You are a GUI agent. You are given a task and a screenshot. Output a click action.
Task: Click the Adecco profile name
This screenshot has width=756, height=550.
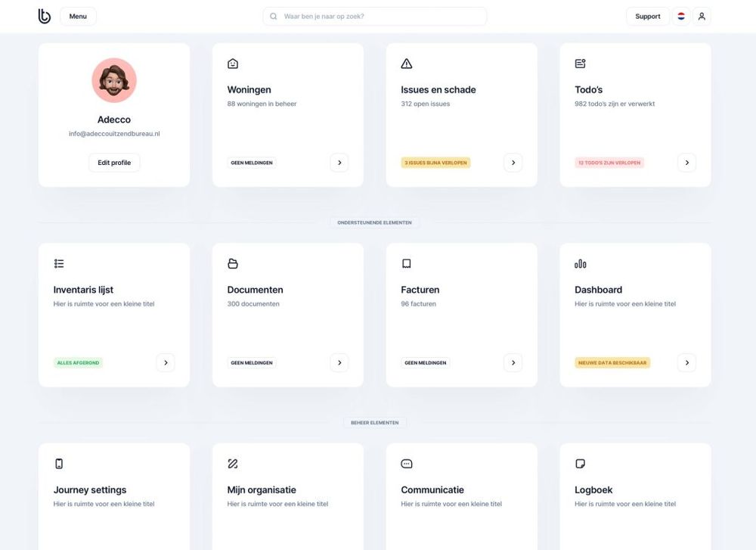pos(114,120)
